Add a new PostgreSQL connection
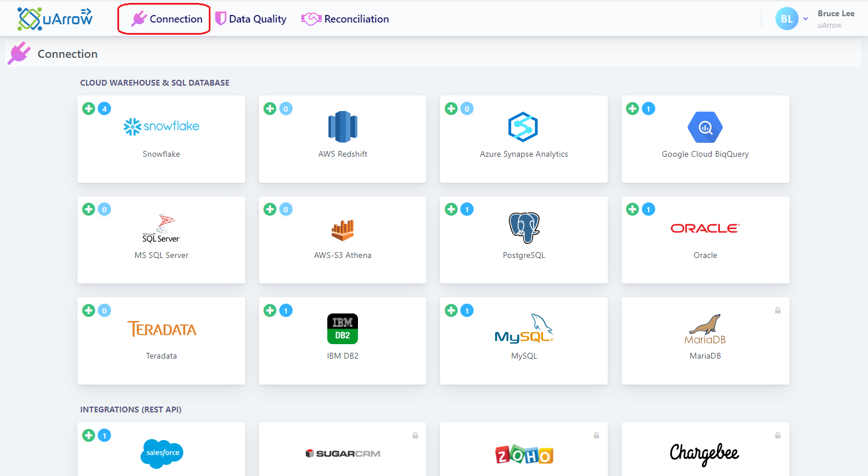 coord(451,209)
